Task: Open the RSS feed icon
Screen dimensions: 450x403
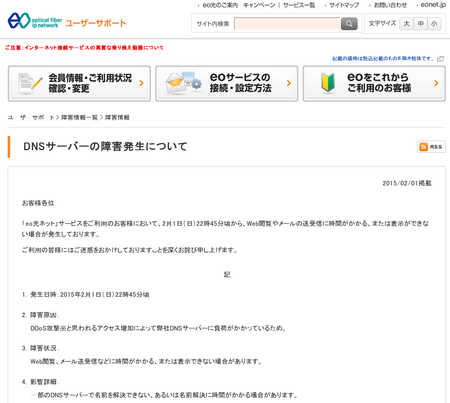Action: [431, 147]
